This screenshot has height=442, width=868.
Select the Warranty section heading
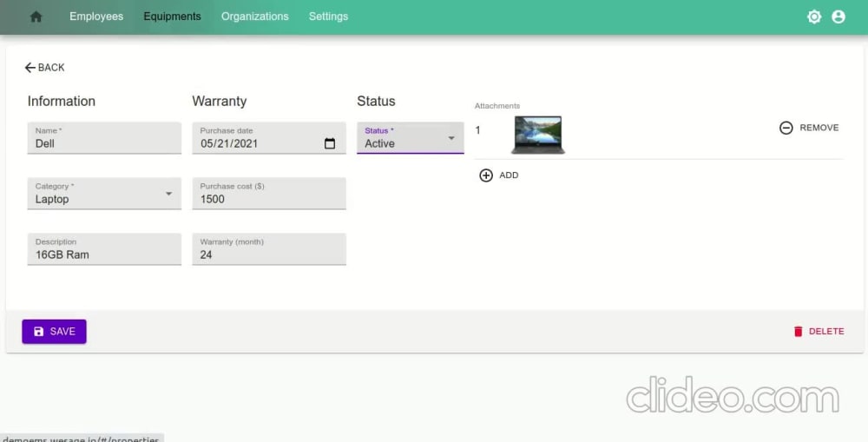tap(220, 102)
